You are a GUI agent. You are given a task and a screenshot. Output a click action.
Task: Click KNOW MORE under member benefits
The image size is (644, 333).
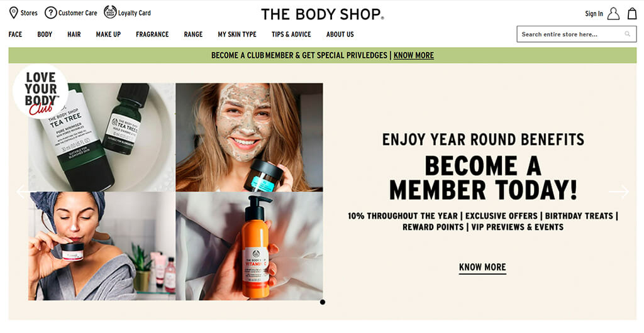(482, 268)
